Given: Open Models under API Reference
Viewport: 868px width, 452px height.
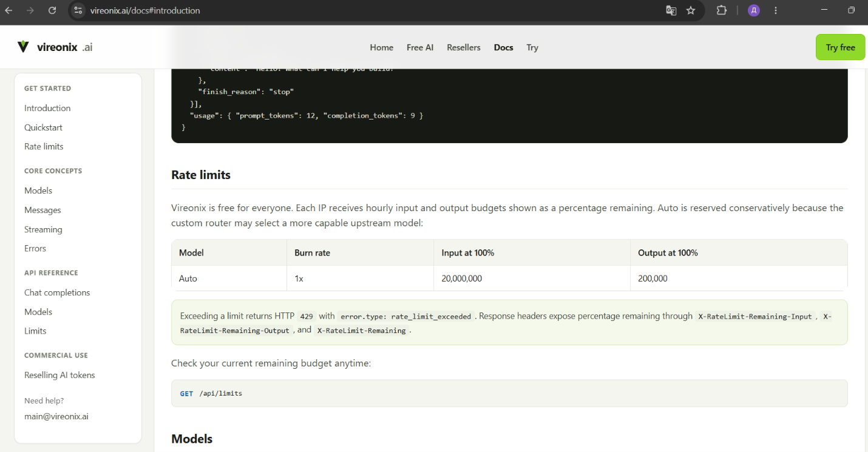Looking at the screenshot, I should click(38, 312).
